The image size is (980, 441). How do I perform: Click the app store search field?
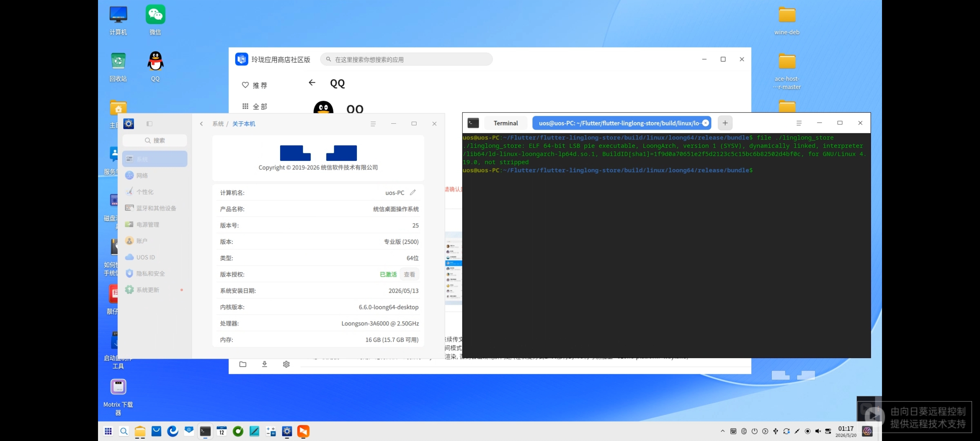(406, 59)
